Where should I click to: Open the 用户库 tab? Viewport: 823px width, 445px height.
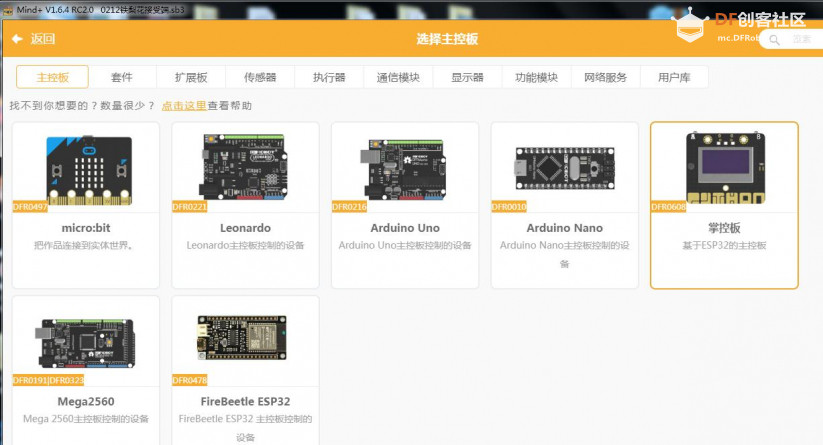point(674,77)
